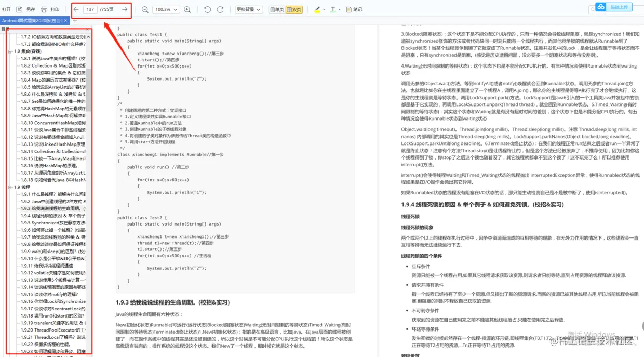Open outline item 1.7.3 能给我说说NIO有什么特点
Screen dimensions: 644x357
[53, 44]
